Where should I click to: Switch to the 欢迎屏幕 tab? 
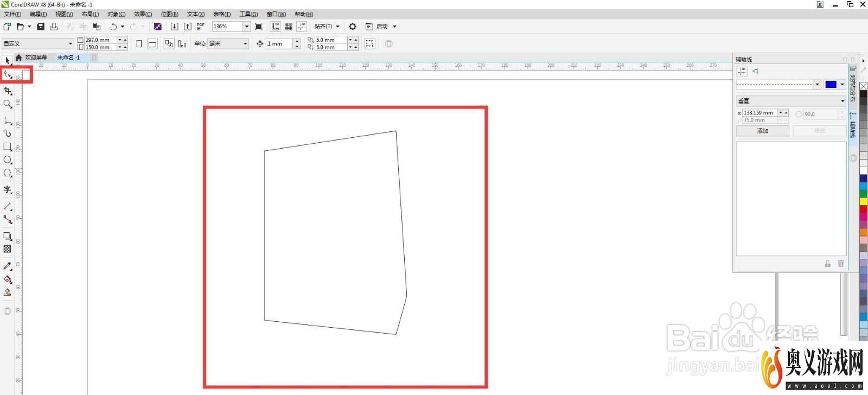pos(36,57)
